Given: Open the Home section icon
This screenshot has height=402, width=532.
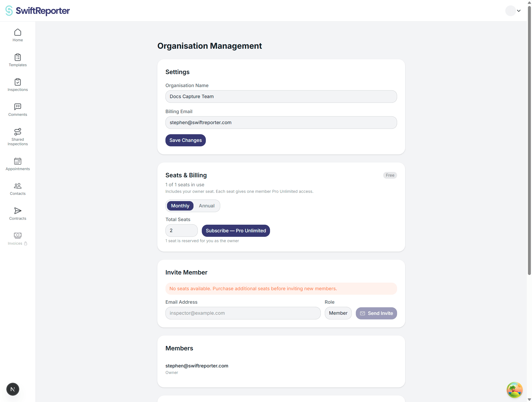Looking at the screenshot, I should [x=18, y=32].
